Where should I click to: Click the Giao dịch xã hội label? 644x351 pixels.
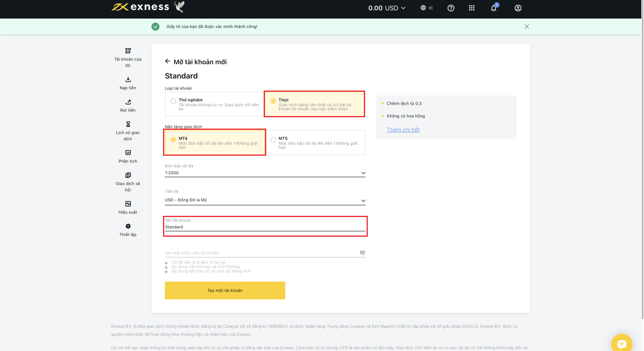coord(128,187)
